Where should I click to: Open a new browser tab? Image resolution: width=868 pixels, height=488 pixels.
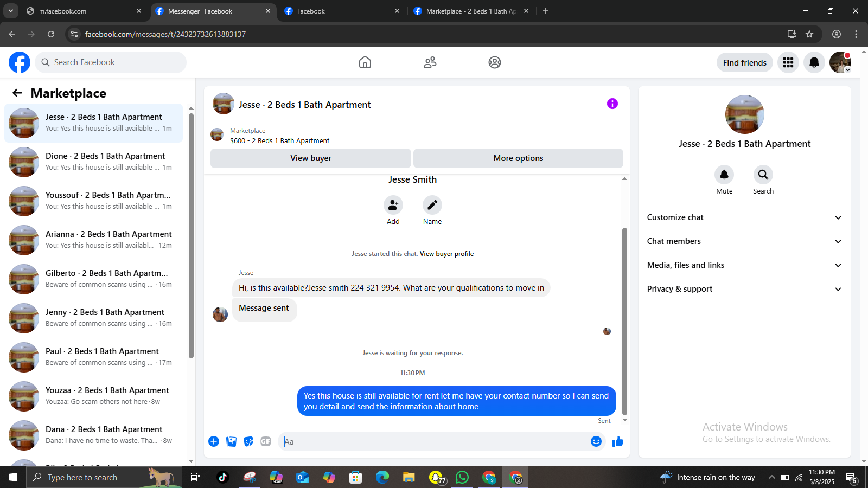pos(546,11)
